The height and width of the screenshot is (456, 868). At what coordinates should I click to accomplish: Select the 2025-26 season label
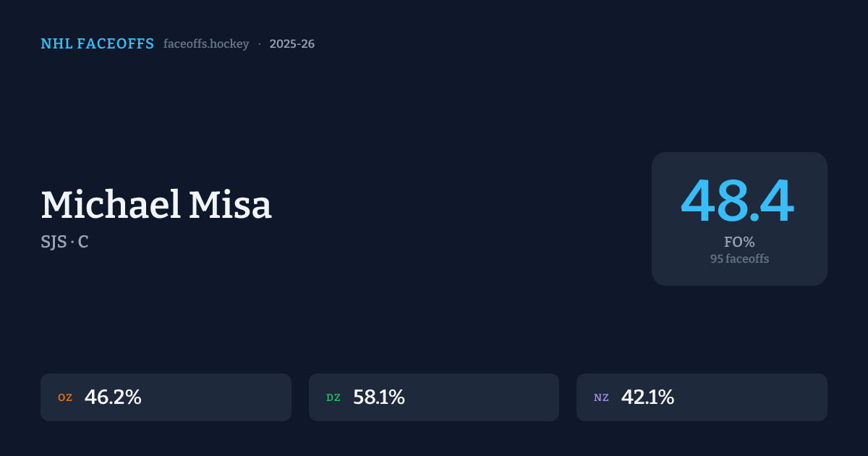[x=292, y=44]
